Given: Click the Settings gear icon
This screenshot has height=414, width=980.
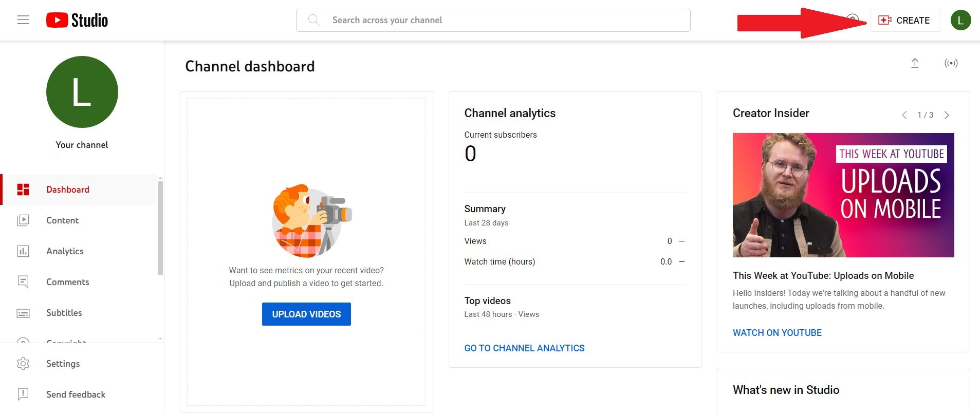Looking at the screenshot, I should click(x=23, y=364).
